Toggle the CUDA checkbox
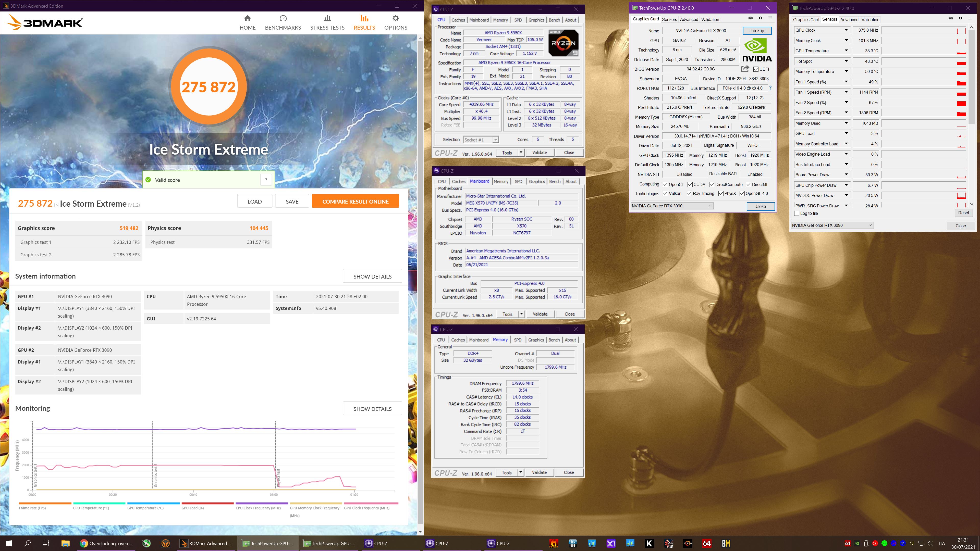The height and width of the screenshot is (551, 980). [x=690, y=184]
